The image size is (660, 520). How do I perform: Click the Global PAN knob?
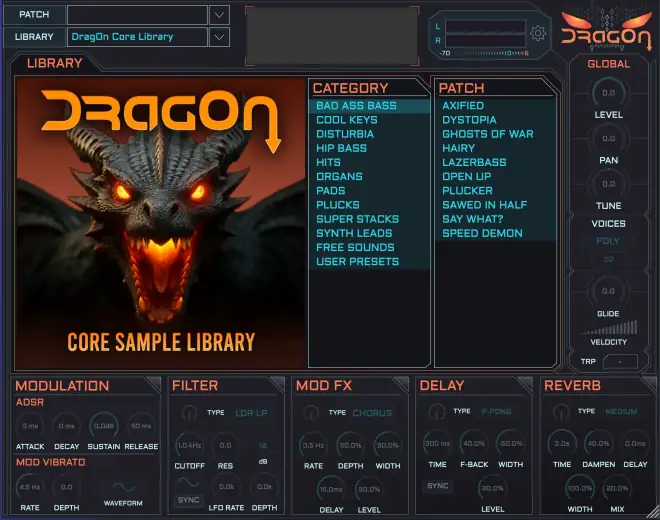pyautogui.click(x=608, y=139)
